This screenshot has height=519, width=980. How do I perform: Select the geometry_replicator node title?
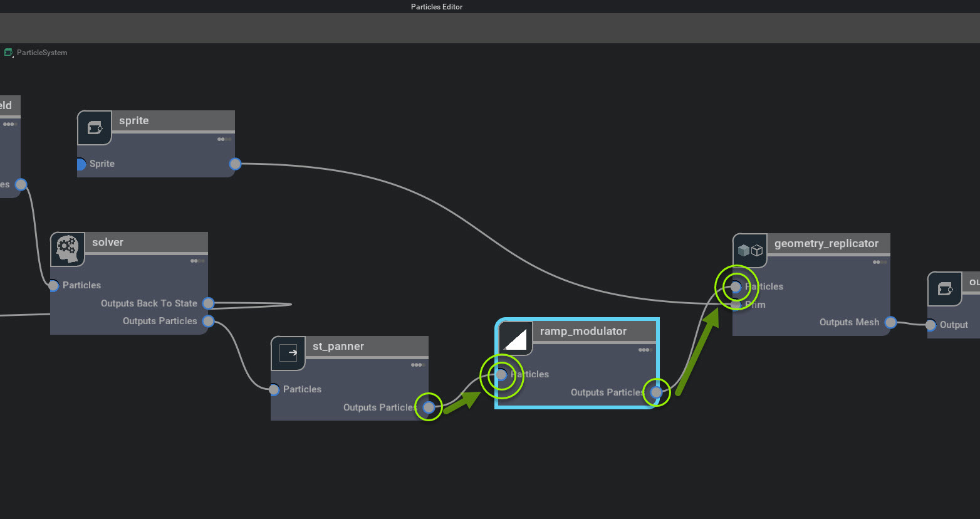(x=826, y=243)
